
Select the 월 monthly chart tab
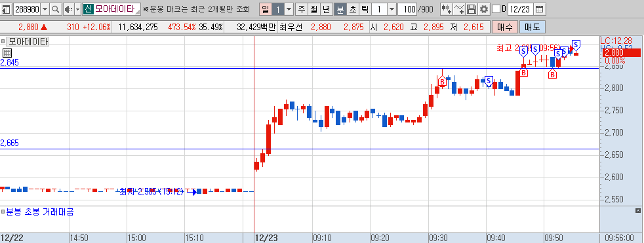point(314,9)
